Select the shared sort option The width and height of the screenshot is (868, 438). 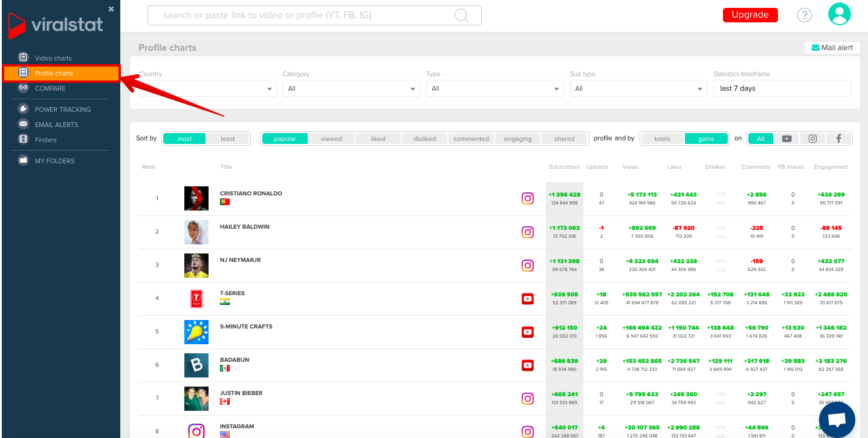tap(565, 139)
